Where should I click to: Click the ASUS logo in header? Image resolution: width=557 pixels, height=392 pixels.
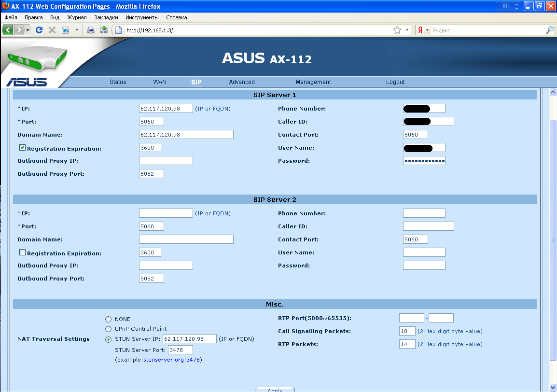point(27,82)
